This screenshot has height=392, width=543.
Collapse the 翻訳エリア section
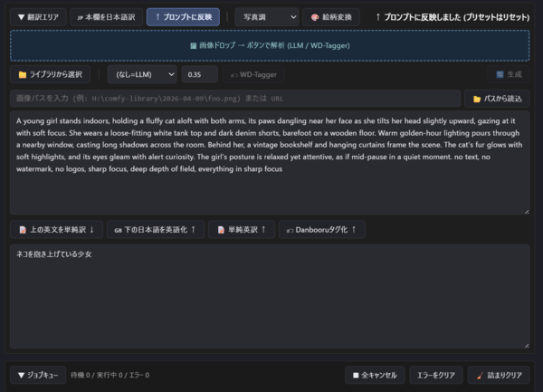38,17
